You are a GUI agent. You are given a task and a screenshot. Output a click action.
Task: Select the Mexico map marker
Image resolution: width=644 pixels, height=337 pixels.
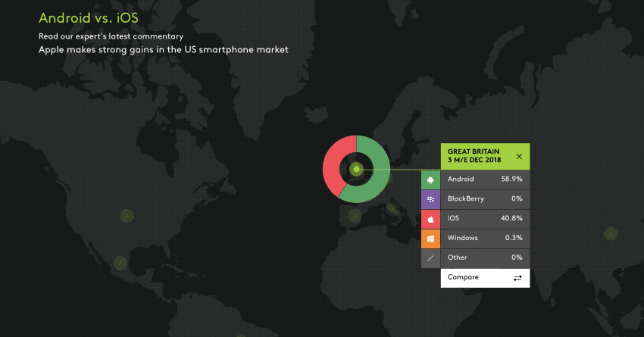120,263
